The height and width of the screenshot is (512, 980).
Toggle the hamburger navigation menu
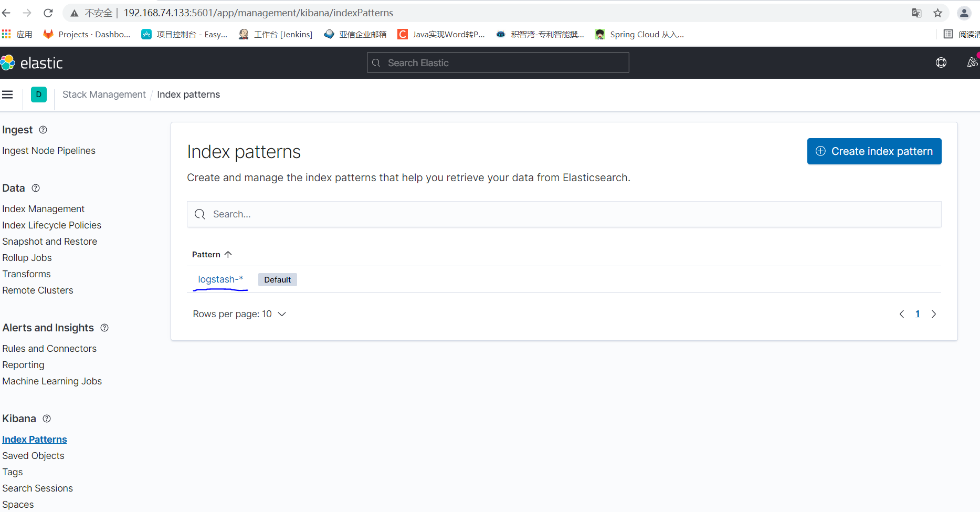pos(7,95)
